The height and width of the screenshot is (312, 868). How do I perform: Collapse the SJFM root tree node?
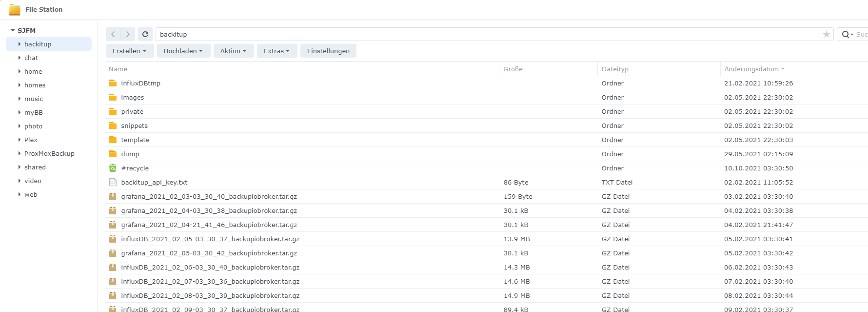click(13, 30)
